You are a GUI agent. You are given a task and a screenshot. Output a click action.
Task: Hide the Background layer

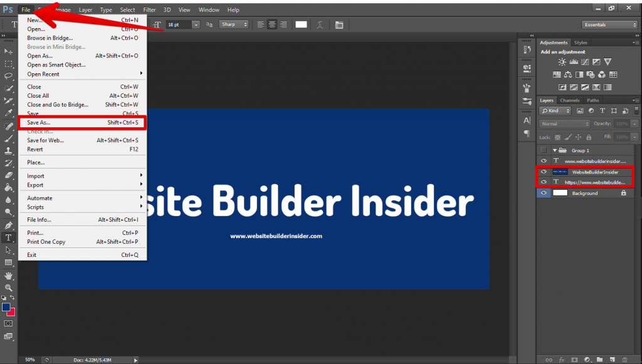544,192
